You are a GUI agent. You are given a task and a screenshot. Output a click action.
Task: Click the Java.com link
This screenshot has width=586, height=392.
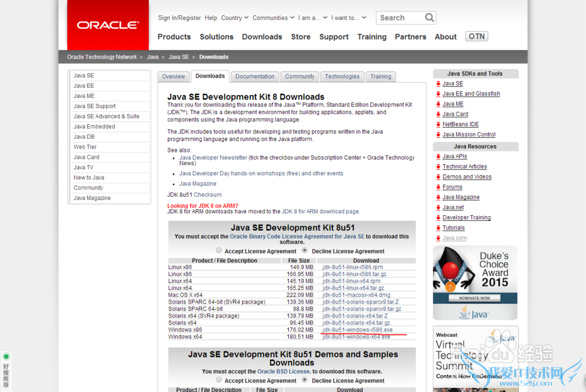coord(455,238)
